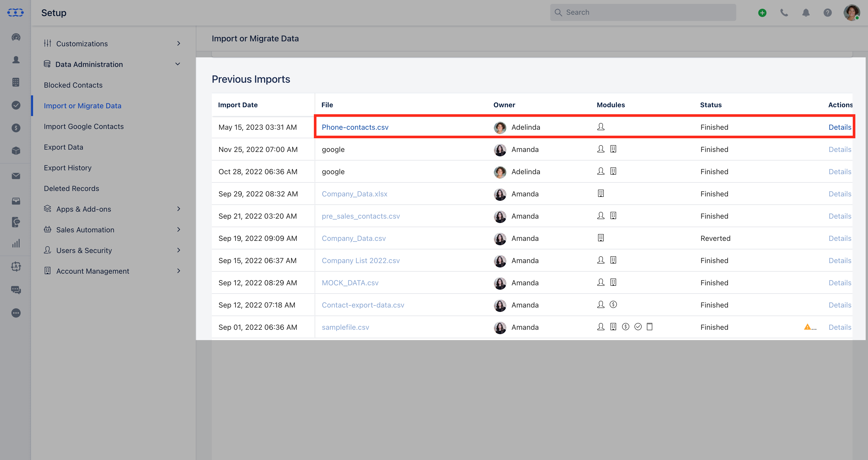Click the Import Date column header

(238, 105)
